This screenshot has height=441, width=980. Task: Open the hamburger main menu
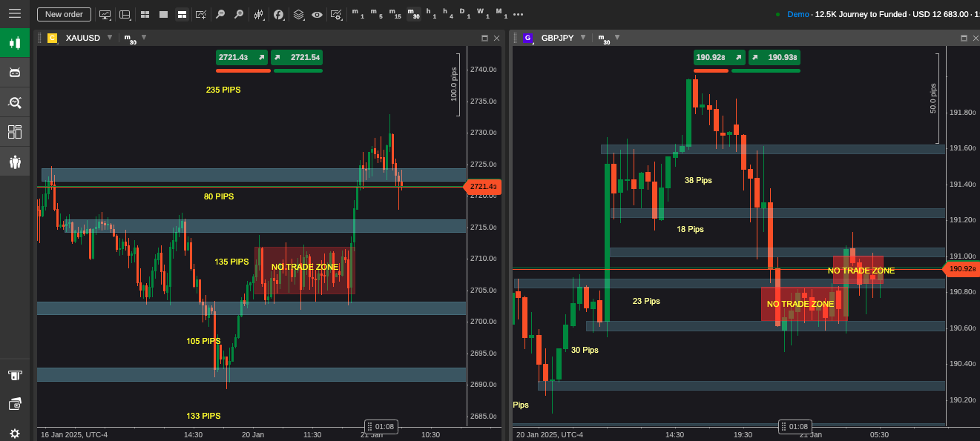15,14
